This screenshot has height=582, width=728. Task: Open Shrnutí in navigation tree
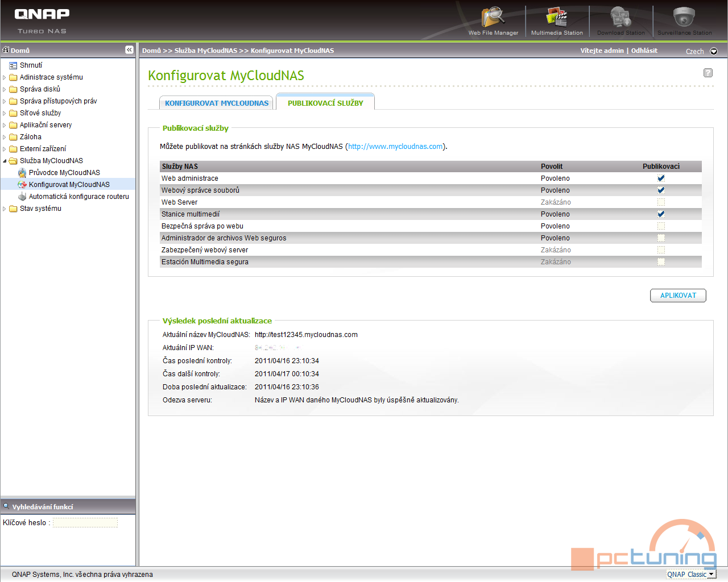(x=31, y=65)
